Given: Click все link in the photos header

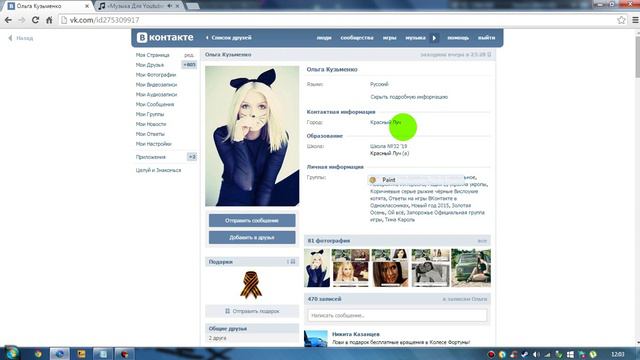Looking at the screenshot, I should point(482,241).
